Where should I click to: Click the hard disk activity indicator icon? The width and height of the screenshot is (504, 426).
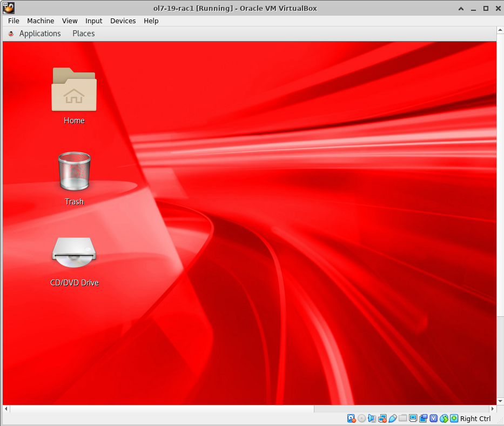click(x=351, y=418)
